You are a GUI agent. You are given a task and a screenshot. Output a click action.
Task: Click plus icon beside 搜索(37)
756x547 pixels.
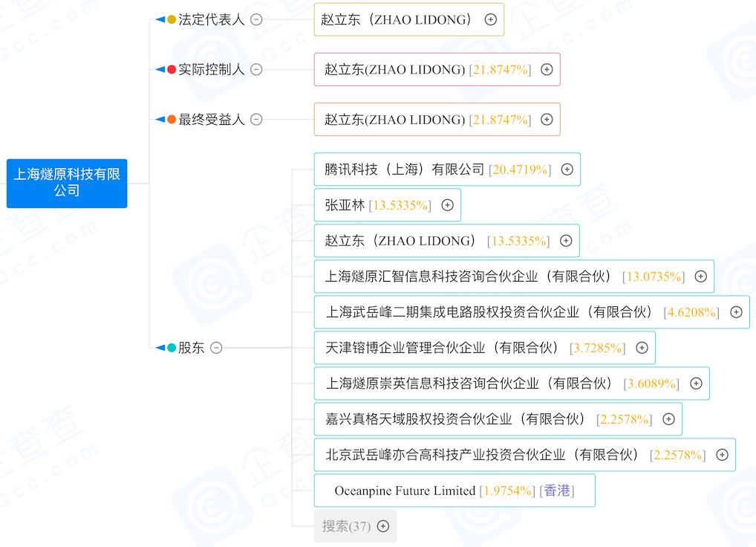coord(383,526)
